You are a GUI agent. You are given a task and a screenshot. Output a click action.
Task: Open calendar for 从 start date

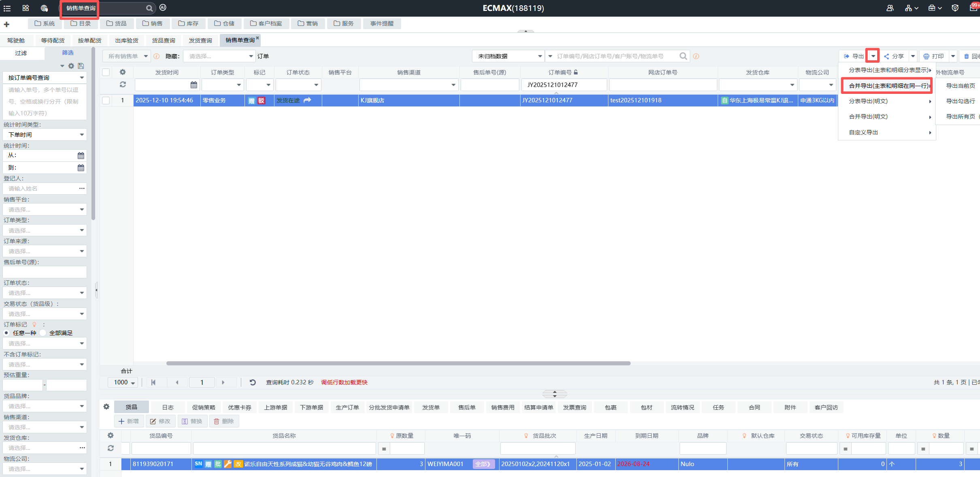point(81,156)
